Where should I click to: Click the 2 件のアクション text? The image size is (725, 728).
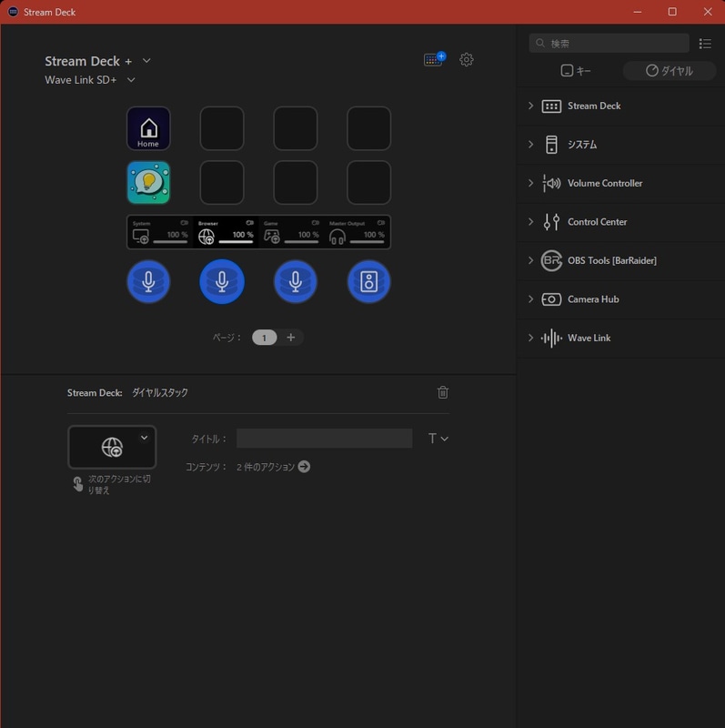266,467
